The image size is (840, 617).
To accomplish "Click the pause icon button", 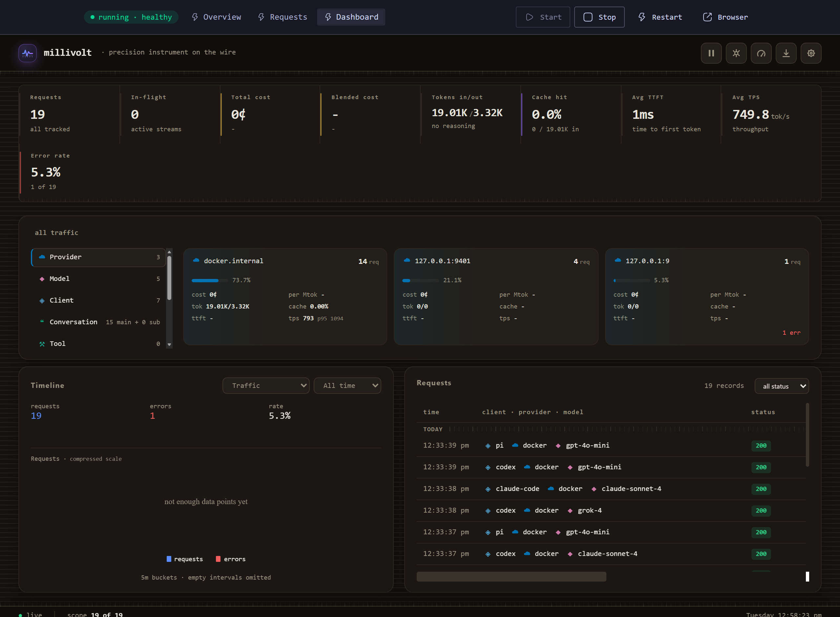I will pos(711,53).
